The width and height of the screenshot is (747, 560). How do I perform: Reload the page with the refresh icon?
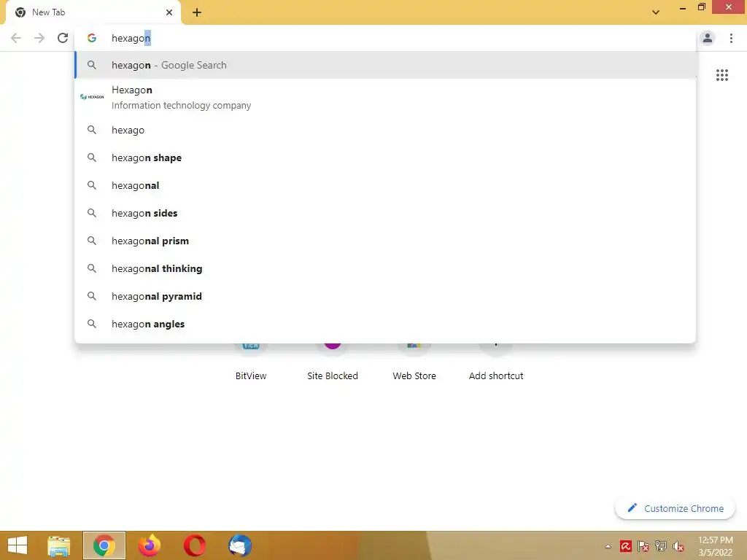pyautogui.click(x=63, y=38)
